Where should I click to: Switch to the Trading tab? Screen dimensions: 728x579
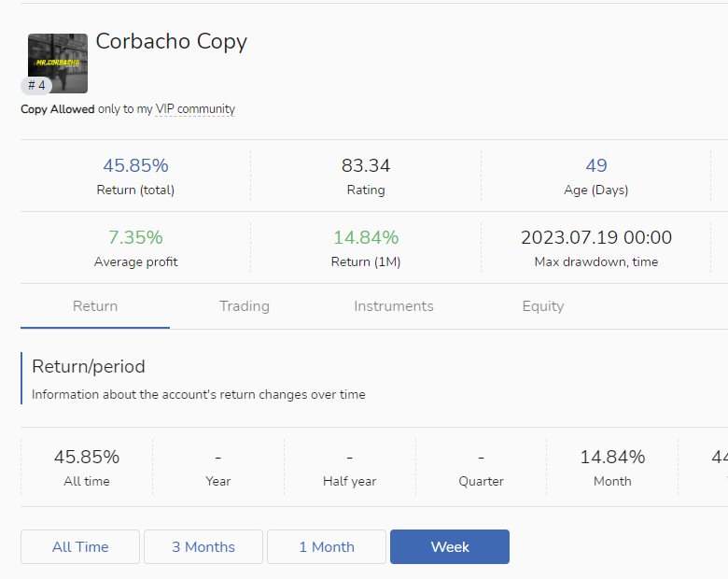[x=245, y=306]
